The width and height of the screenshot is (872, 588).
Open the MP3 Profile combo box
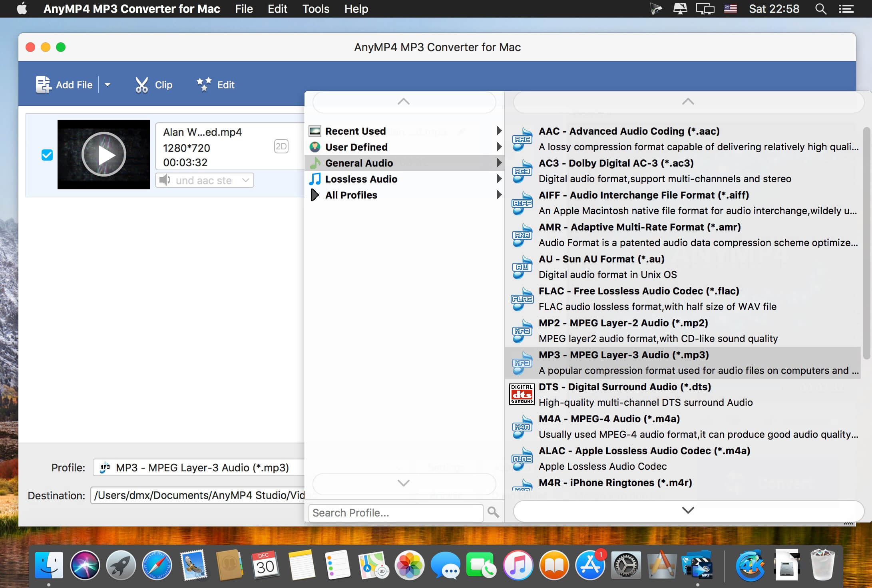[x=199, y=467]
